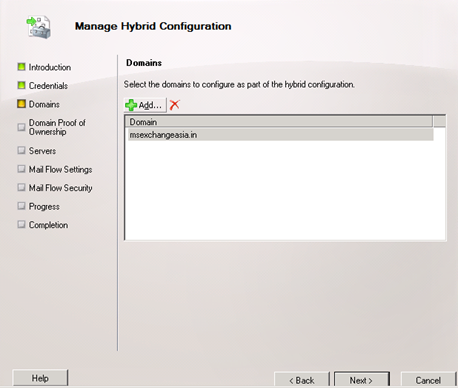Click the green Credentials status indicator

point(21,85)
